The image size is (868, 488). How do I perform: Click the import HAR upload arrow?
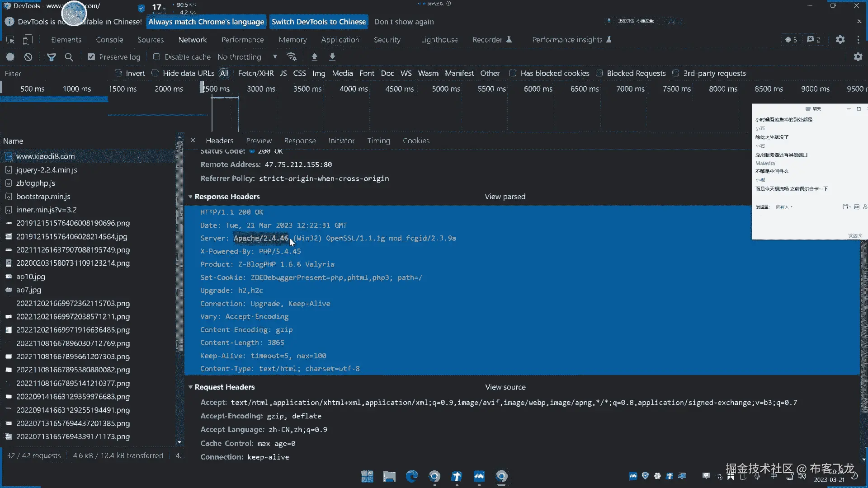(315, 57)
